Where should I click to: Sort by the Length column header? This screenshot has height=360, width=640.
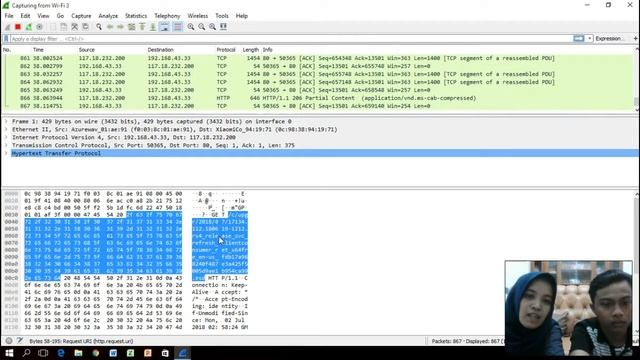pyautogui.click(x=251, y=50)
